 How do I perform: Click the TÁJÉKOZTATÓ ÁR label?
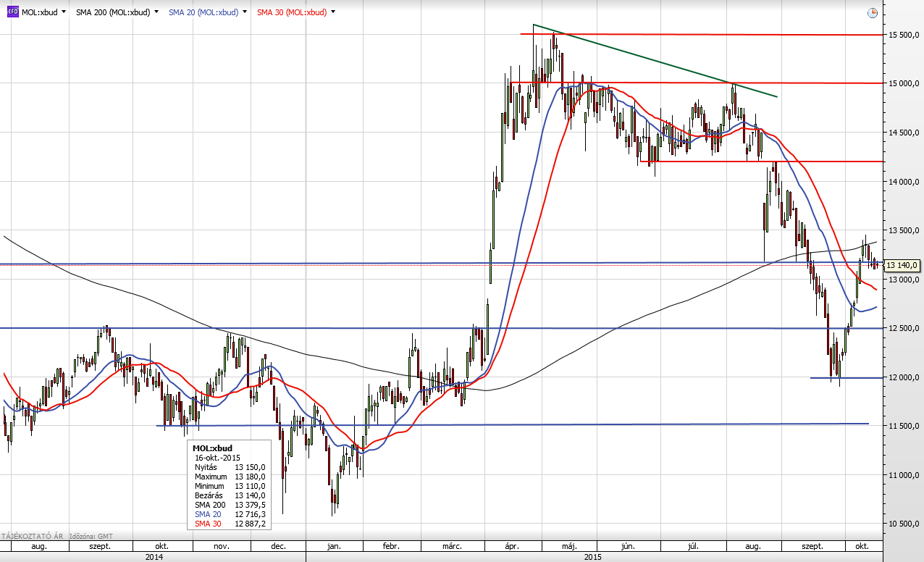point(33,536)
